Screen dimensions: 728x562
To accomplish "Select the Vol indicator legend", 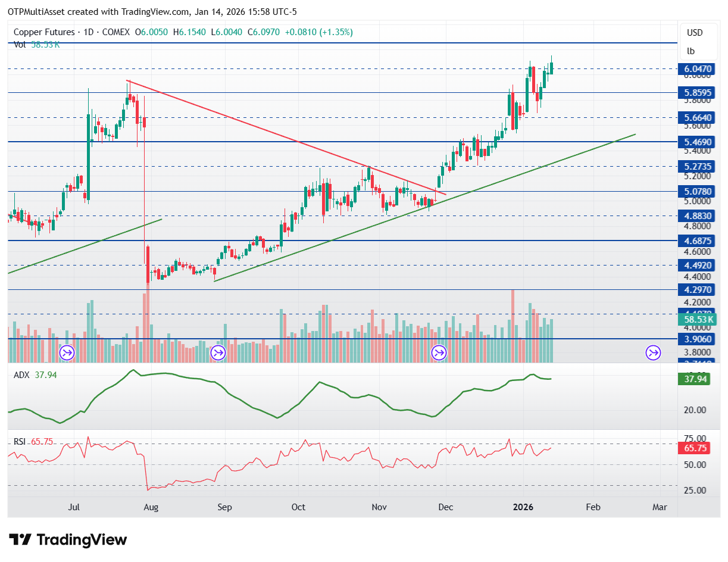I will [19, 44].
